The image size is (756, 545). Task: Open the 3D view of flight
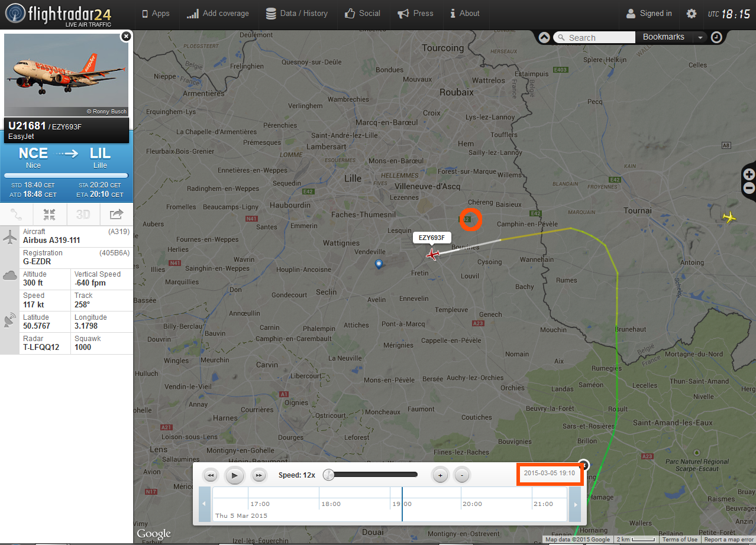[x=83, y=215]
